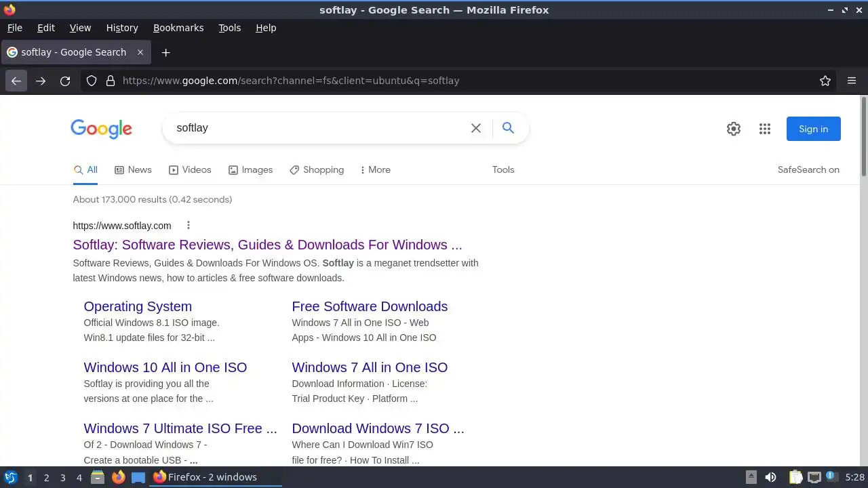This screenshot has height=488, width=868.
Task: Open the tracking protection shield icon
Action: click(92, 81)
